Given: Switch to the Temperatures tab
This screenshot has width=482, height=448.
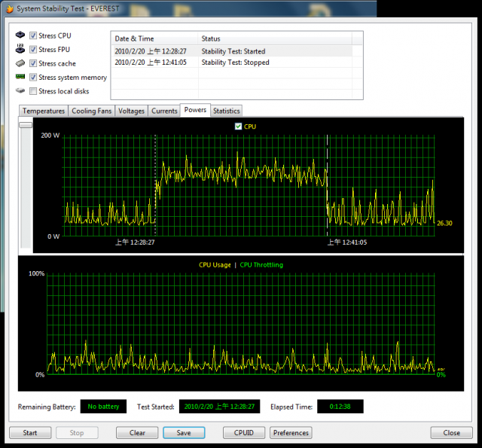Looking at the screenshot, I should tap(44, 111).
